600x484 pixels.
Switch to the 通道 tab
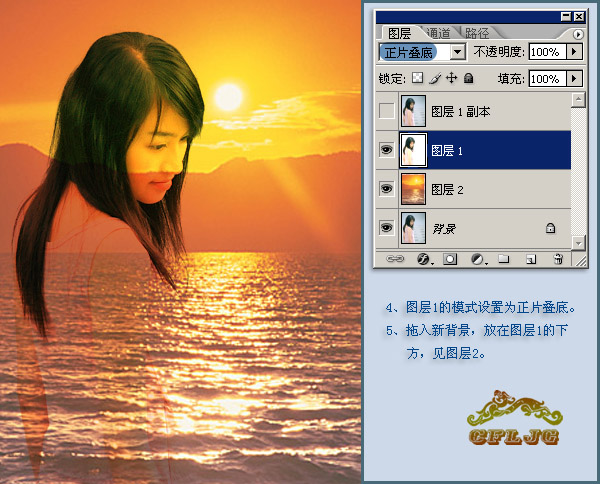point(438,33)
